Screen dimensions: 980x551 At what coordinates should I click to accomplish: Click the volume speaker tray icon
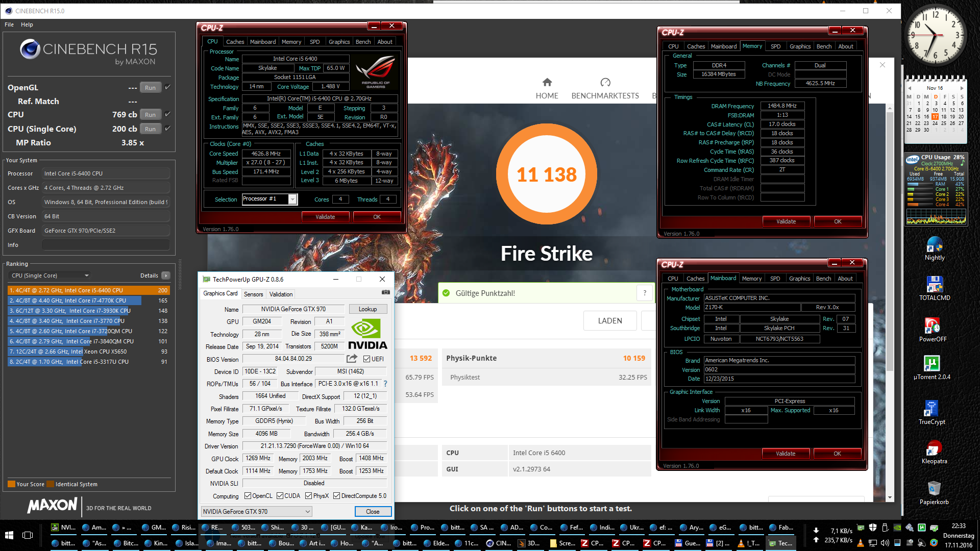[885, 543]
